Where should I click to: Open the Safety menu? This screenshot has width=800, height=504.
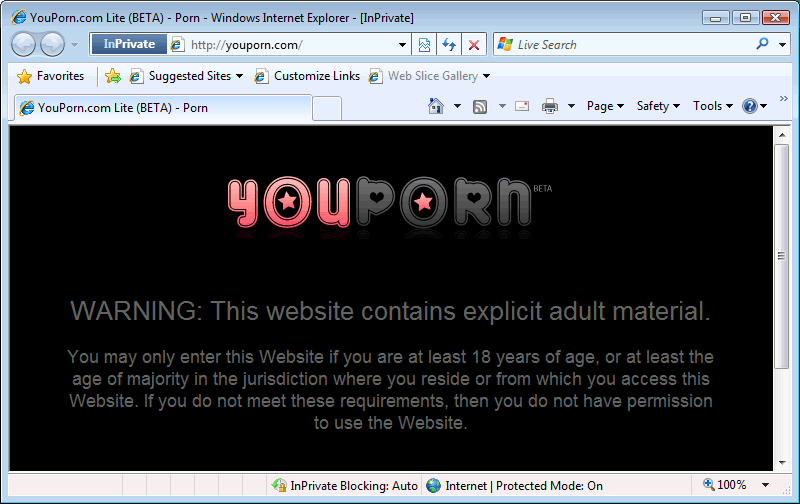(x=658, y=106)
